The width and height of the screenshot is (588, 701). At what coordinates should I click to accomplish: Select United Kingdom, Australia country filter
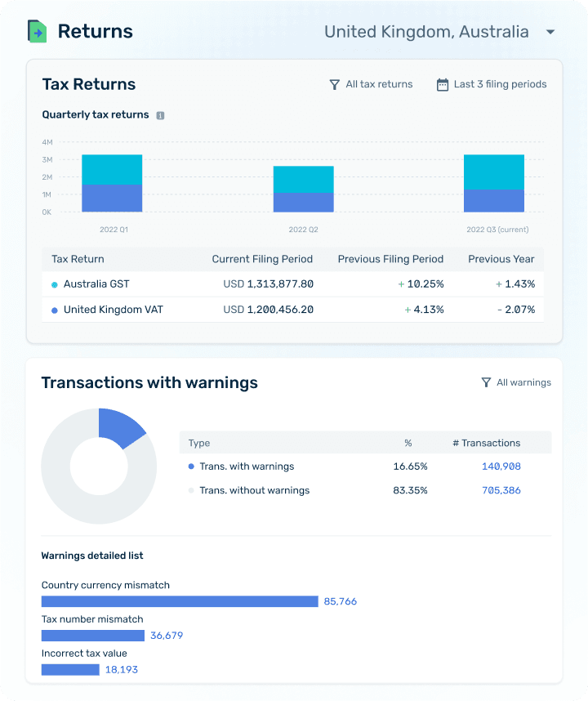click(426, 32)
